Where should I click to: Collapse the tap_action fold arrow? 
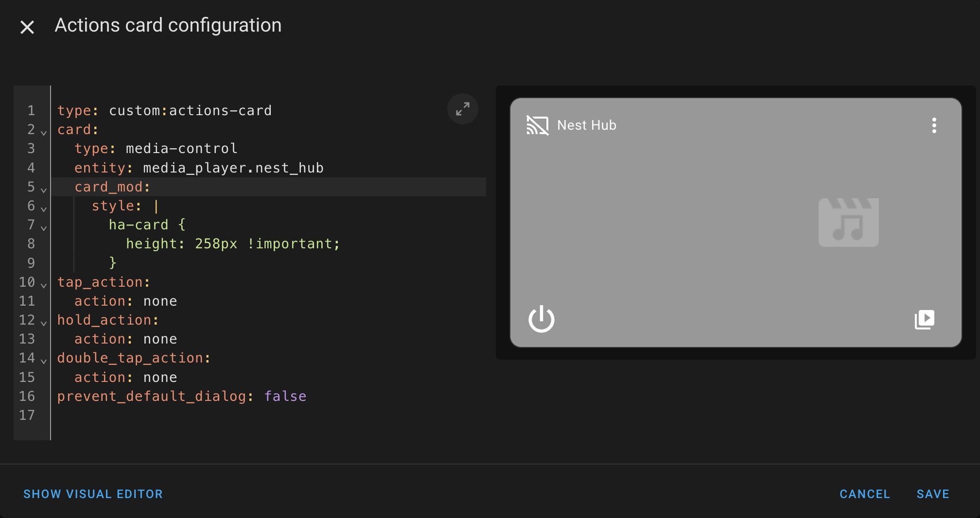44,285
